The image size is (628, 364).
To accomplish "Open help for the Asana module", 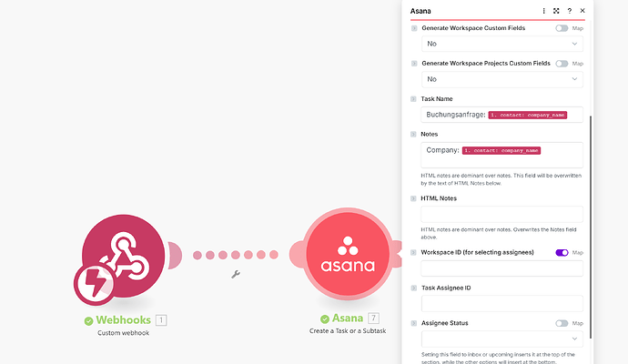I will (x=569, y=11).
